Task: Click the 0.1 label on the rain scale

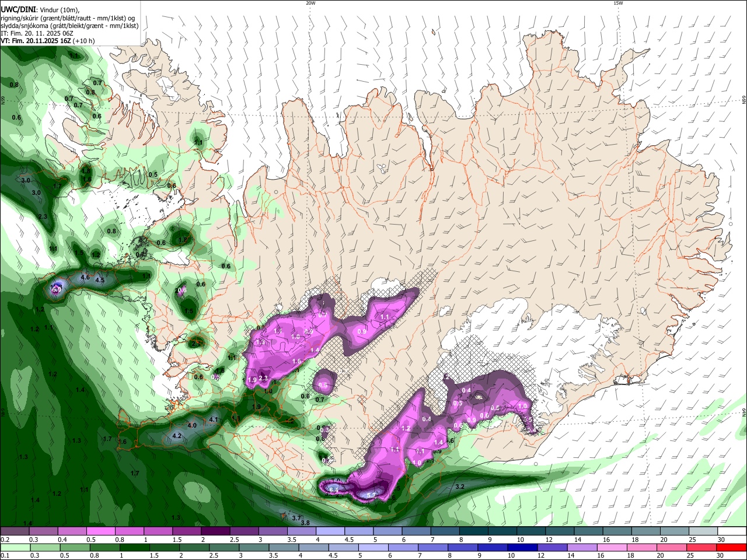Action: 5,555
